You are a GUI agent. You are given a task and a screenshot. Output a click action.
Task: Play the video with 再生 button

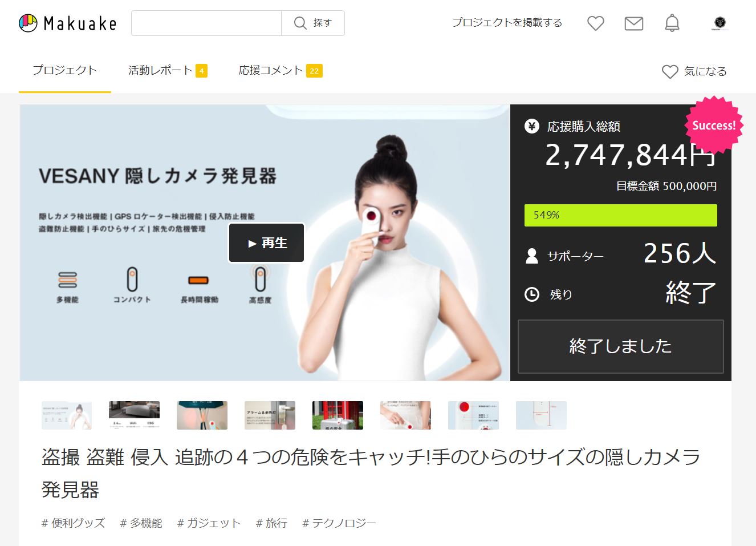(266, 243)
